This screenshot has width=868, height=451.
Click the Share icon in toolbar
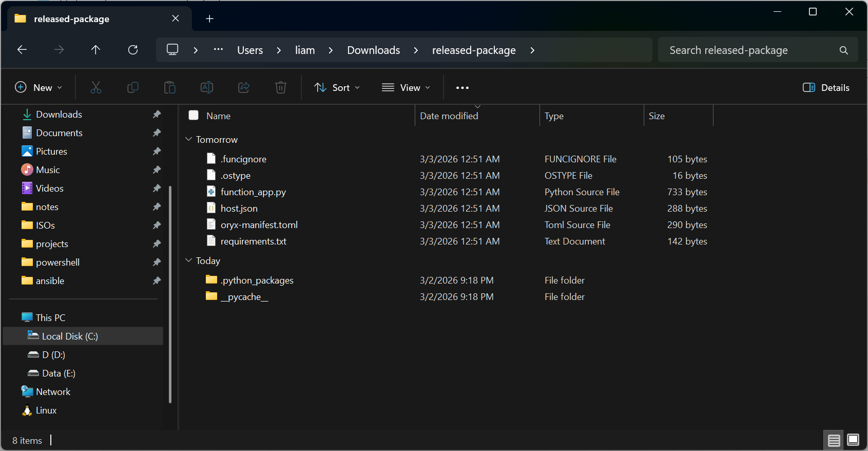click(x=244, y=88)
